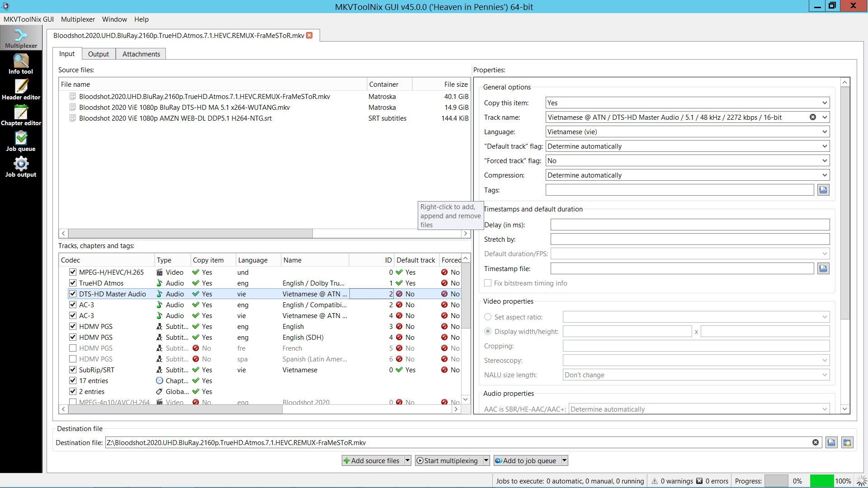Click Add to job queue button

(527, 460)
